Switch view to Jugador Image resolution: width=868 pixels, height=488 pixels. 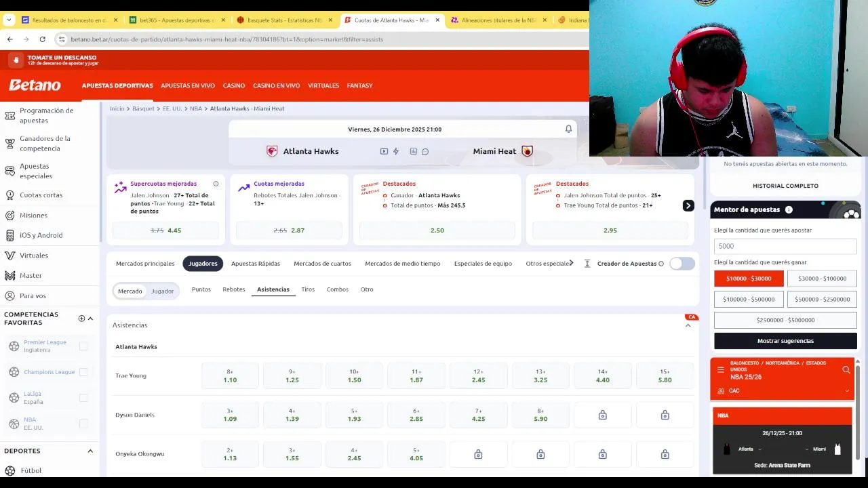pos(162,291)
